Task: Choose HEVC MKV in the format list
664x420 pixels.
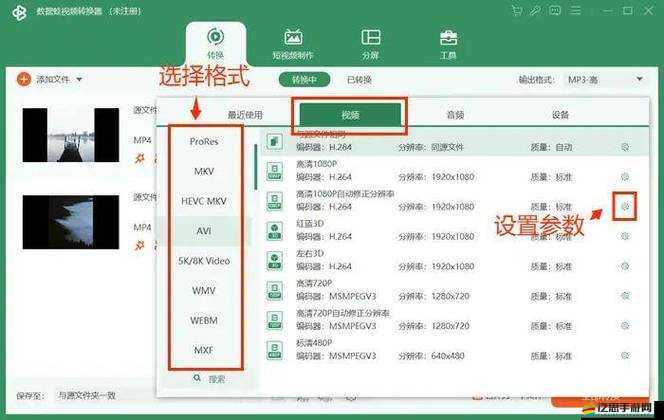Action: tap(204, 201)
